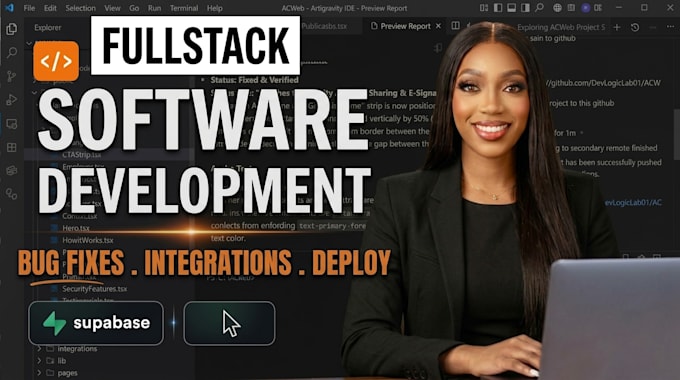The width and height of the screenshot is (680, 380).
Task: Open the File menu
Action: (x=29, y=8)
